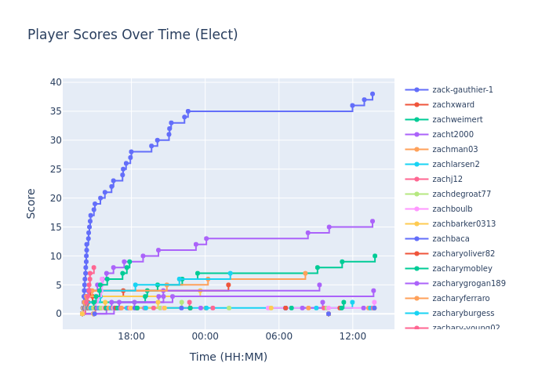Click the zachbarker0313 yellow legend marker
The image size is (549, 392).
click(416, 224)
